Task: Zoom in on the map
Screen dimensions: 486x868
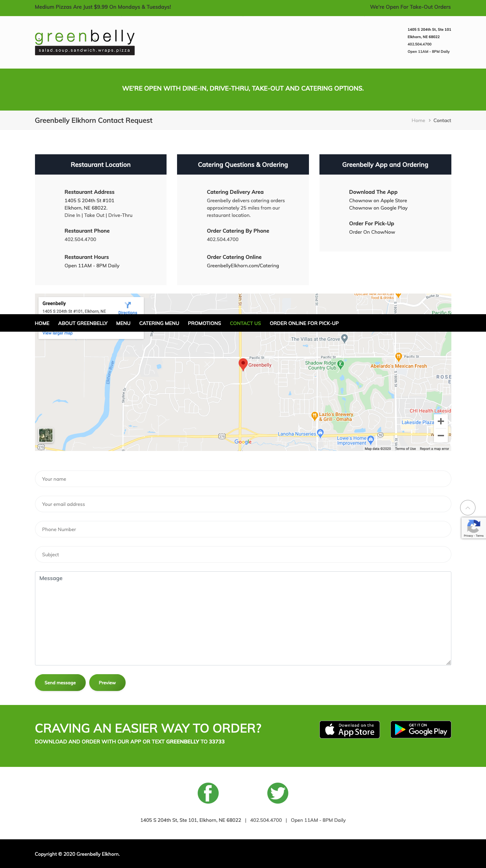Action: [x=441, y=421]
